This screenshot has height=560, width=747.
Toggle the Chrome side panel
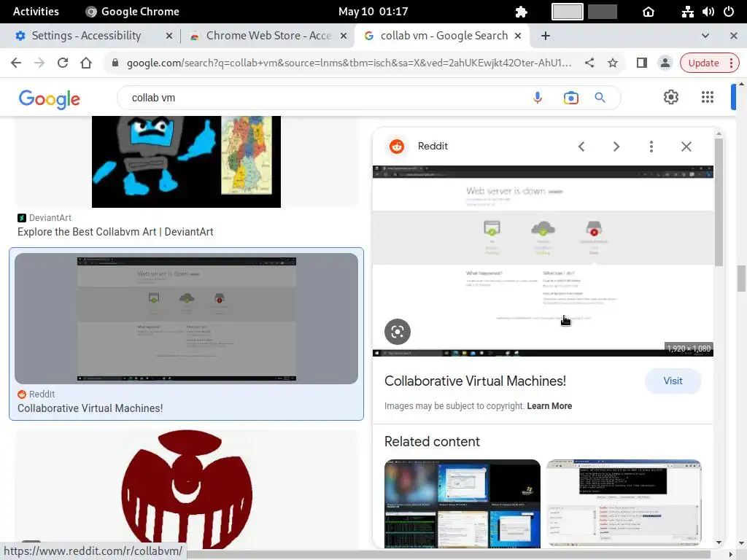(x=642, y=63)
